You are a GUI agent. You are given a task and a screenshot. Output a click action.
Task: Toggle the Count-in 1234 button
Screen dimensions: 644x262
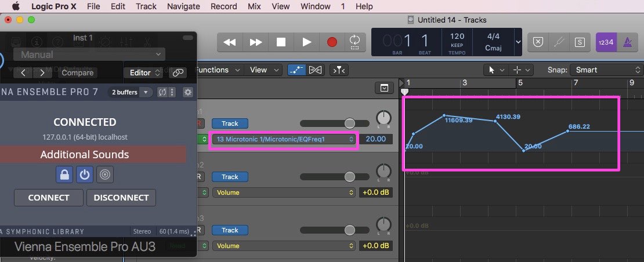click(606, 42)
